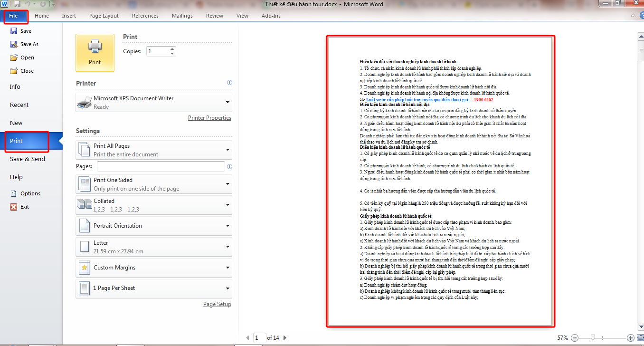Switch to the Home ribbon tab
Image resolution: width=644 pixels, height=346 pixels.
click(42, 15)
